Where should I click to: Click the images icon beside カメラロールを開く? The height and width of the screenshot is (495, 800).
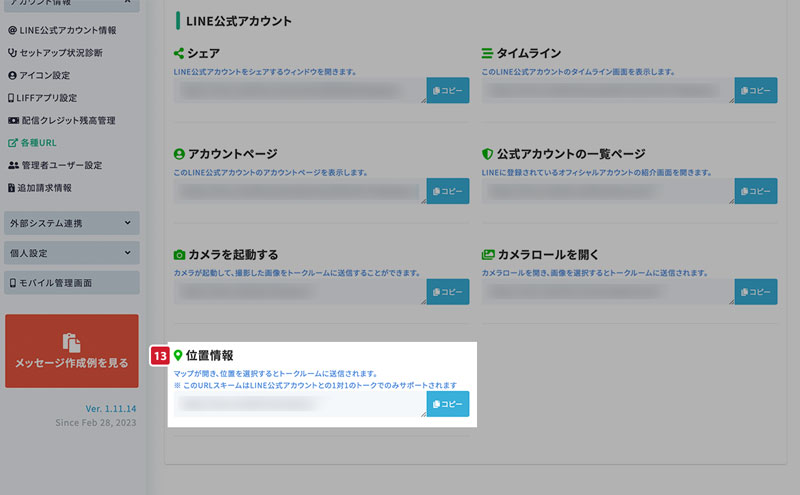pos(488,254)
